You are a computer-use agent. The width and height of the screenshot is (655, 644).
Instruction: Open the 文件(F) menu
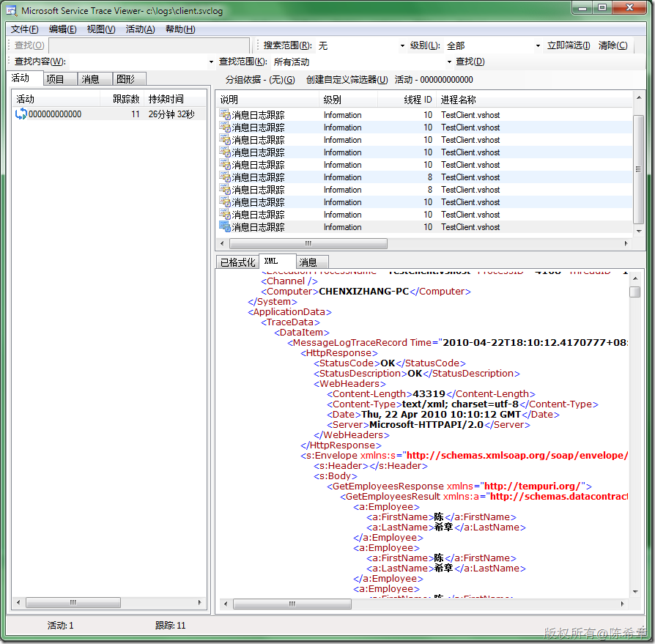[x=24, y=29]
